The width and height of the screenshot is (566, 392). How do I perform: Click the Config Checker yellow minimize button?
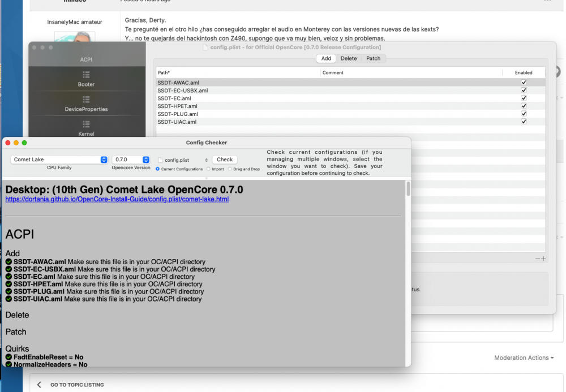[x=16, y=143]
